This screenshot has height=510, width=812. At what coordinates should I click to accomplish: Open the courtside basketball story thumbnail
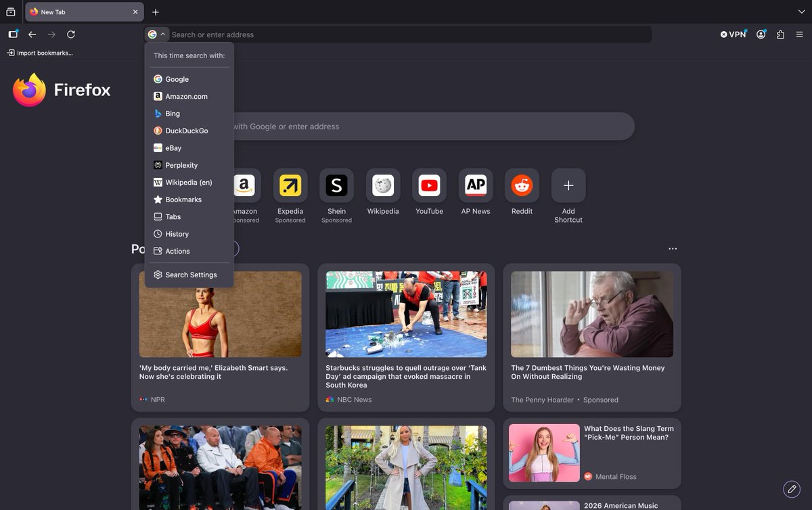tap(221, 467)
